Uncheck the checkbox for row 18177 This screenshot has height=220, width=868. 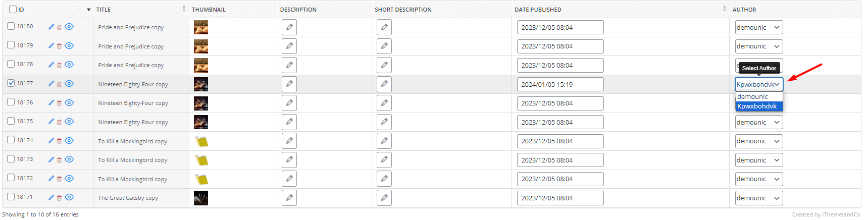[x=11, y=83]
